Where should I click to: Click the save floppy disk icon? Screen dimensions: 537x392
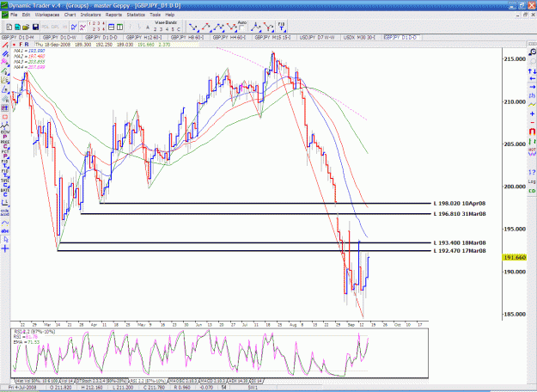pos(35,27)
